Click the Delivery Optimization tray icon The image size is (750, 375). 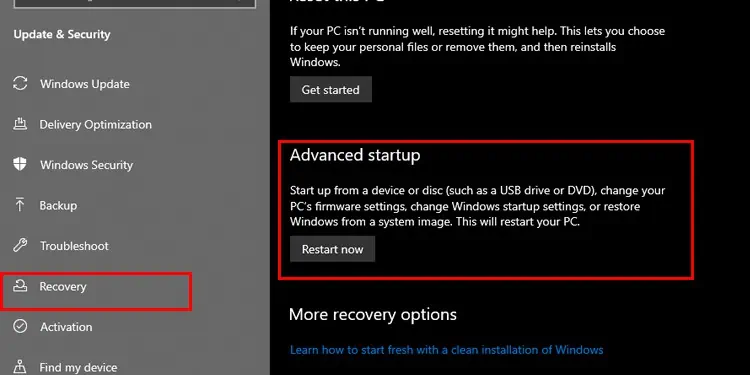20,124
